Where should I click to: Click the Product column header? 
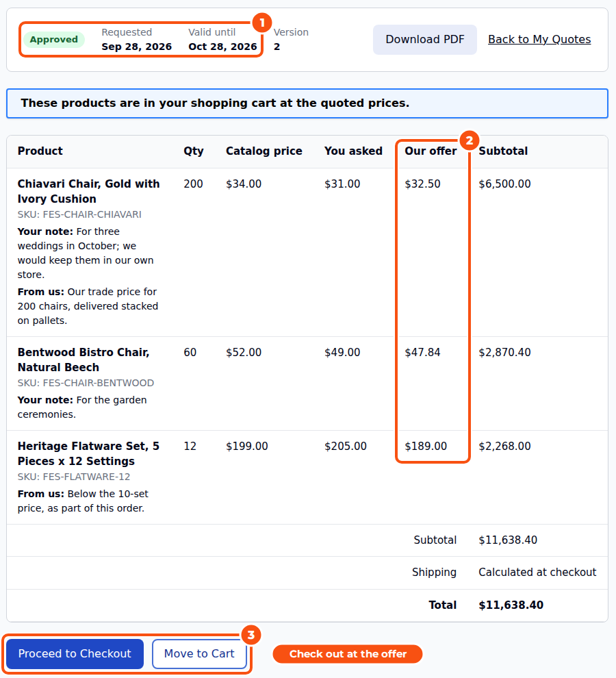coord(40,151)
